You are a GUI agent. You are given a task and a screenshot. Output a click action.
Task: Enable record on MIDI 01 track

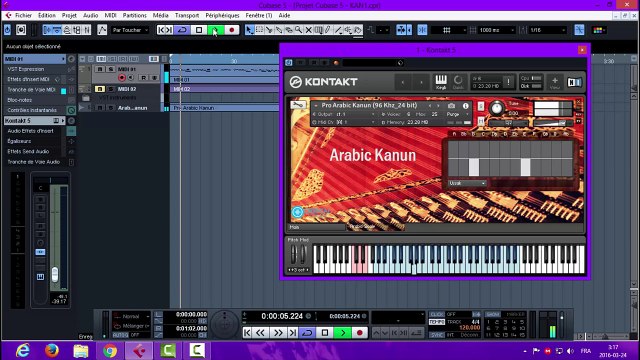click(x=122, y=78)
